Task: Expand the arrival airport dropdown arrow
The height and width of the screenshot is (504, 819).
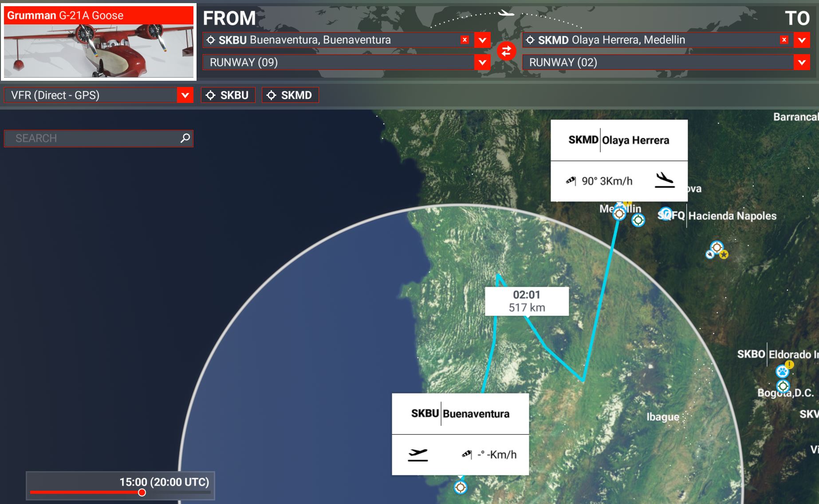Action: click(802, 40)
